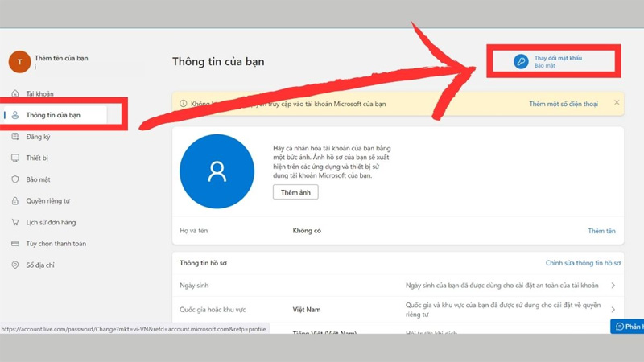
Task: Click the subscription icon beside Đăng ký
Action: pyautogui.click(x=15, y=137)
